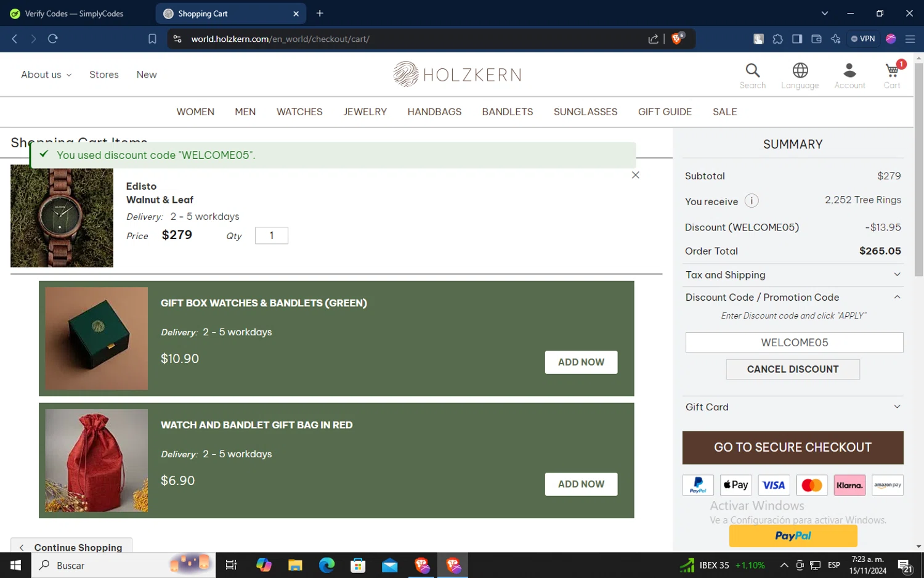Open Microsoft Edge on taskbar
The image size is (924, 578).
[x=326, y=565]
